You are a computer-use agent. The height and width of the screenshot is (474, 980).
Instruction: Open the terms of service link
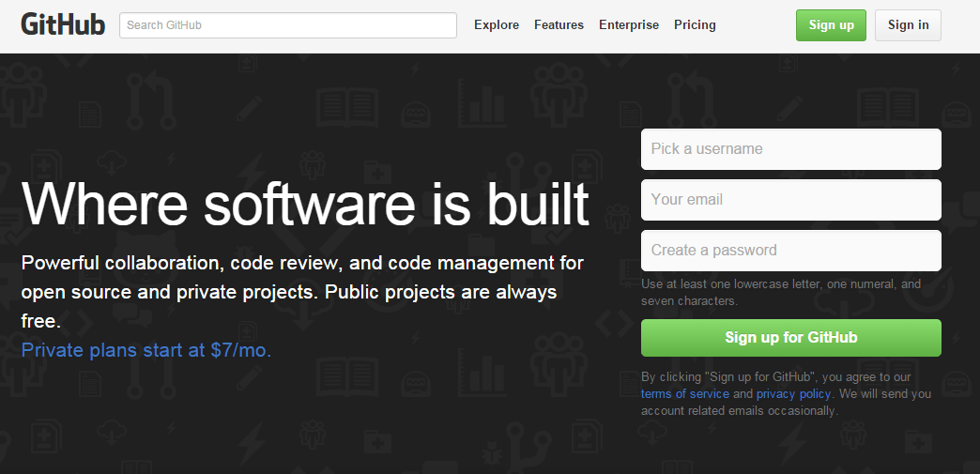coord(685,394)
